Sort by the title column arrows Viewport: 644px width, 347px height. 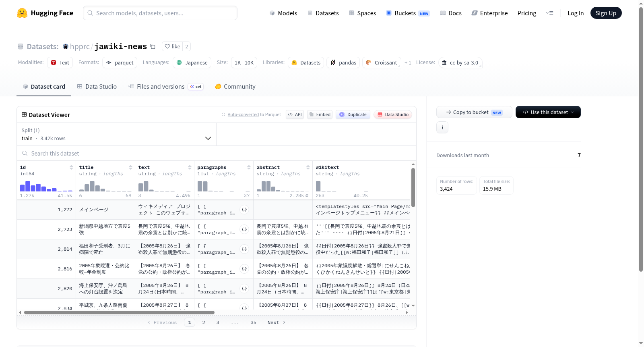(x=130, y=167)
